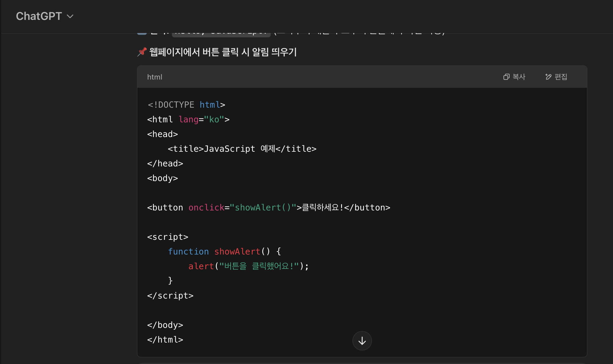Click the html lang="ko" line
The image size is (613, 364).
[x=188, y=120]
